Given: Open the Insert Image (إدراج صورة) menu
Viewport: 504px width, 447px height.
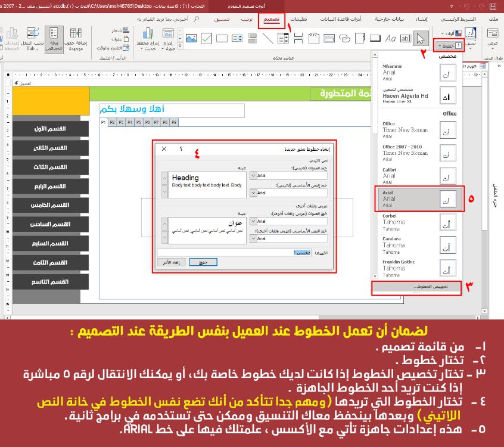Looking at the screenshot, I should click(x=168, y=39).
